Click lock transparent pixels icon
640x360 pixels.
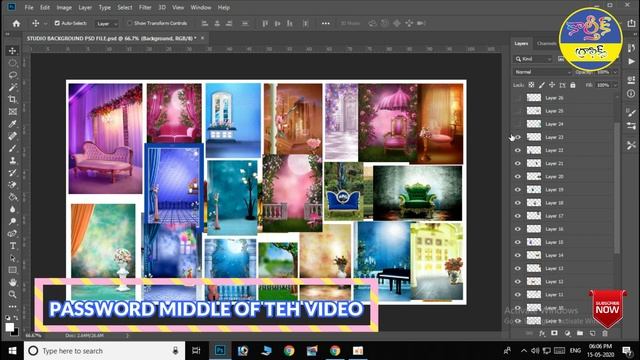(531, 85)
